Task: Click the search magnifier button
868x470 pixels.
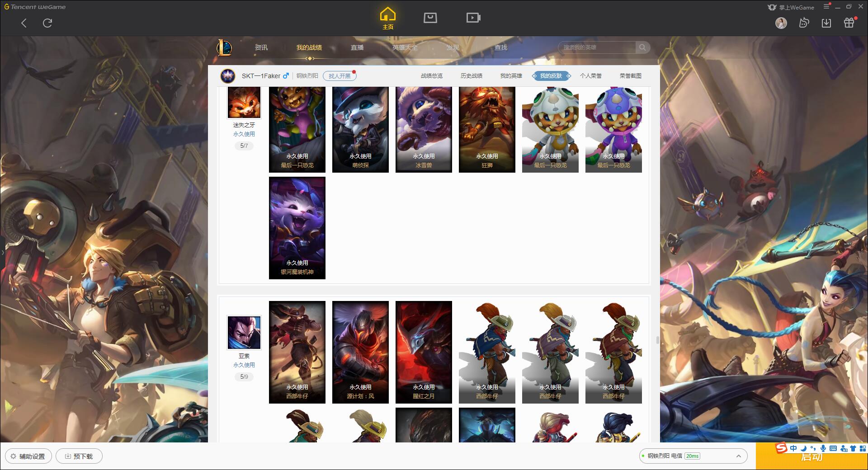Action: click(642, 47)
